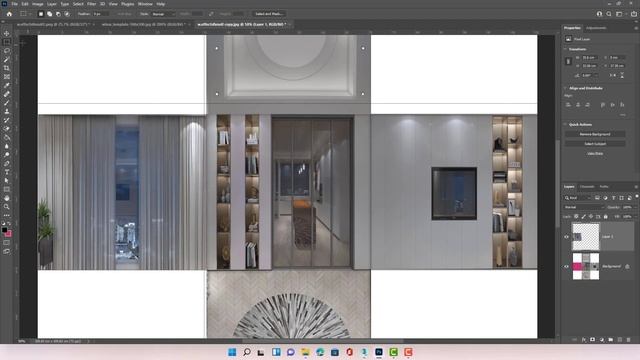This screenshot has width=640, height=360.
Task: Open the layer blend mode Normal dropdown
Action: (x=584, y=207)
